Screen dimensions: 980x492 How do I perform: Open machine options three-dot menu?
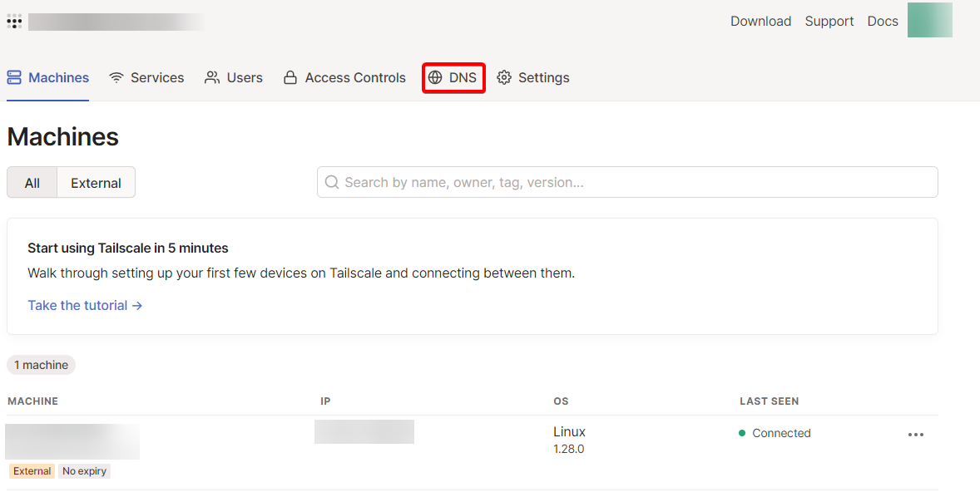pos(916,435)
